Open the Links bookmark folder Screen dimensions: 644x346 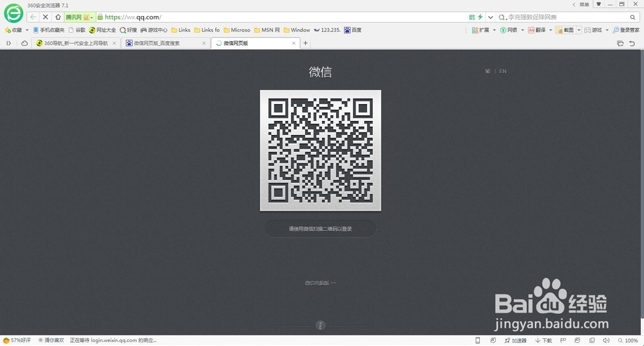click(x=181, y=30)
